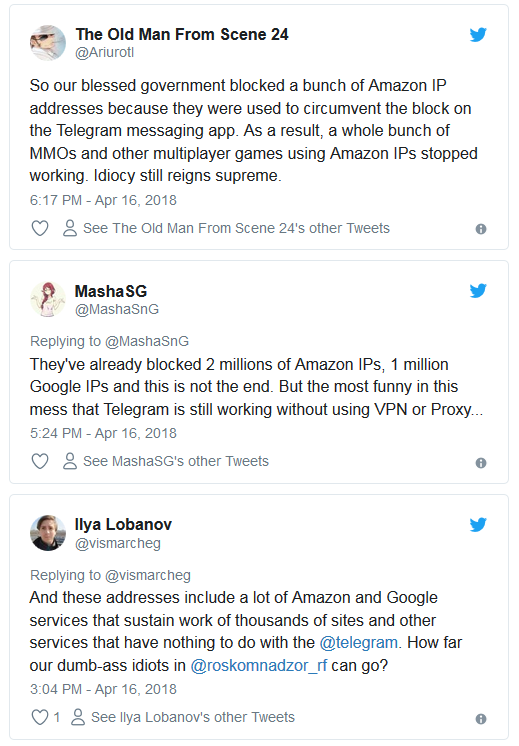
Task: Open the info icon on Ilya Lobanov's tweet
Action: click(x=481, y=718)
